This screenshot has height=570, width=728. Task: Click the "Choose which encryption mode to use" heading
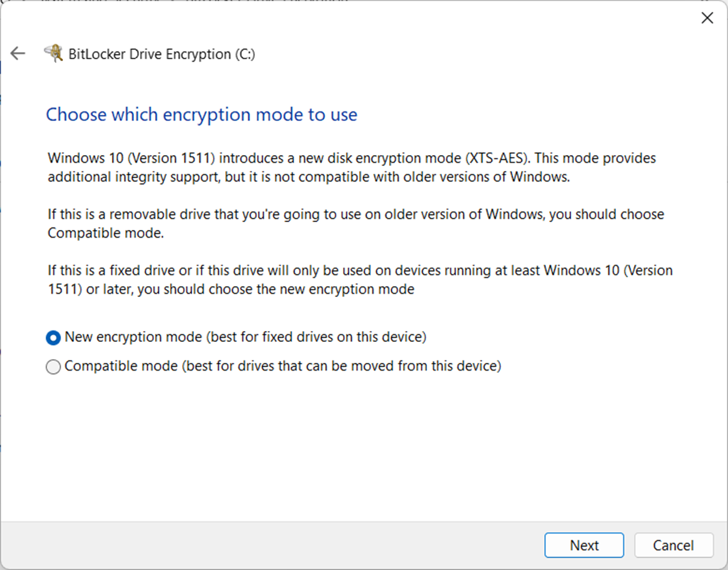tap(201, 114)
